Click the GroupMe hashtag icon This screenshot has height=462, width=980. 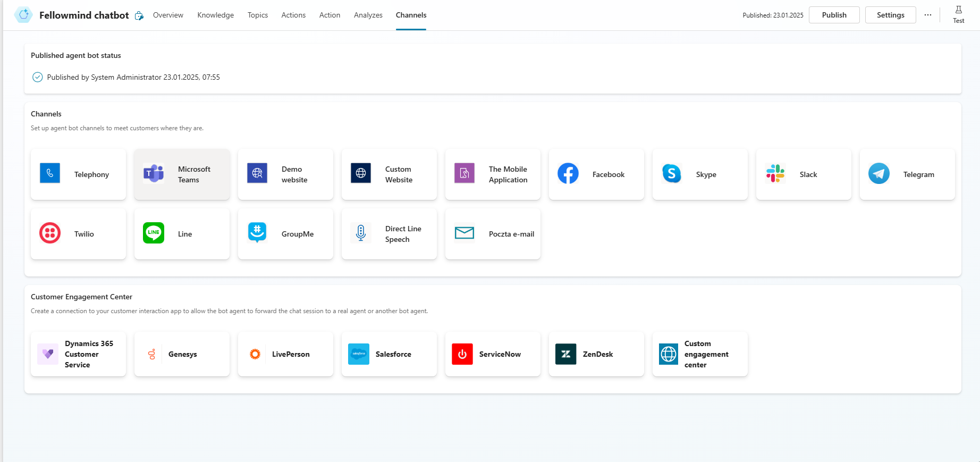257,233
